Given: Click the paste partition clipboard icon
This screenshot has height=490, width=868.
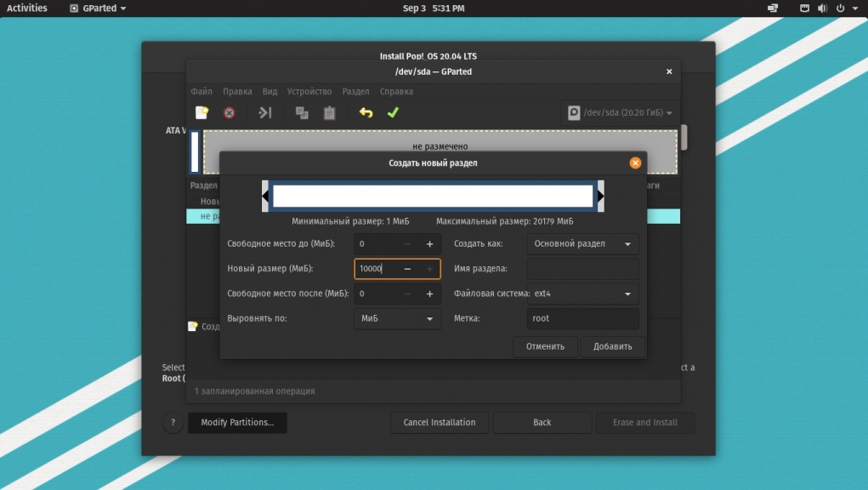Looking at the screenshot, I should pyautogui.click(x=330, y=112).
